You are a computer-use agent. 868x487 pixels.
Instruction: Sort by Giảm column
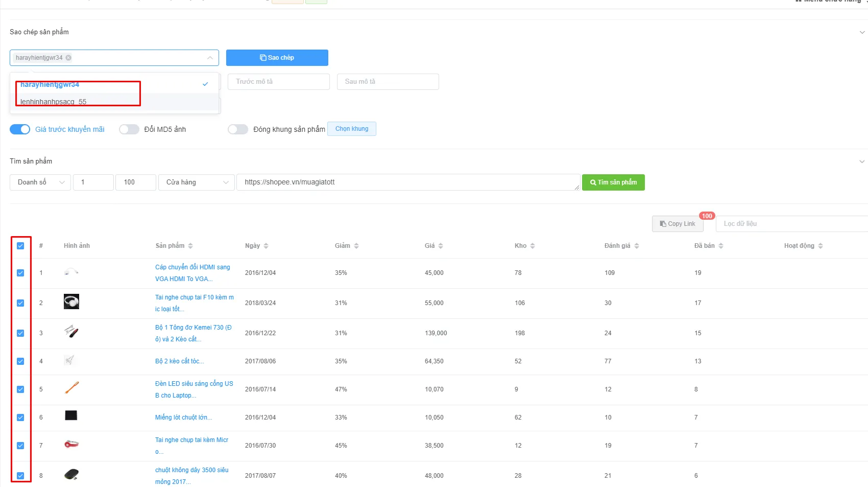click(356, 246)
